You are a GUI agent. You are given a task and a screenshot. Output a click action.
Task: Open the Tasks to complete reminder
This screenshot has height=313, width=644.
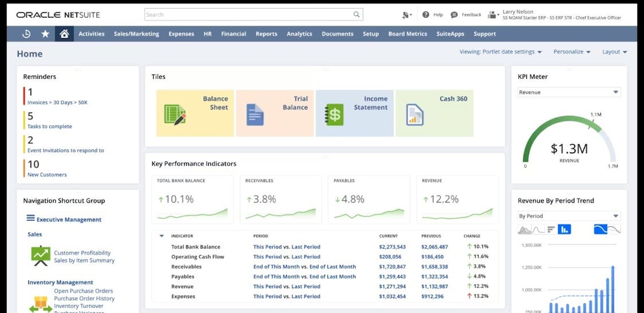tap(50, 126)
